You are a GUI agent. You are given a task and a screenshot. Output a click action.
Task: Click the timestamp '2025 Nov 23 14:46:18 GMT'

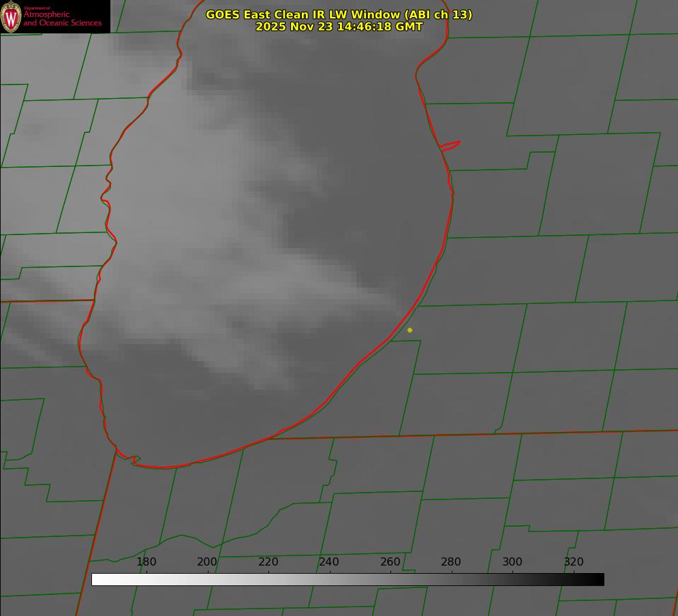click(339, 27)
